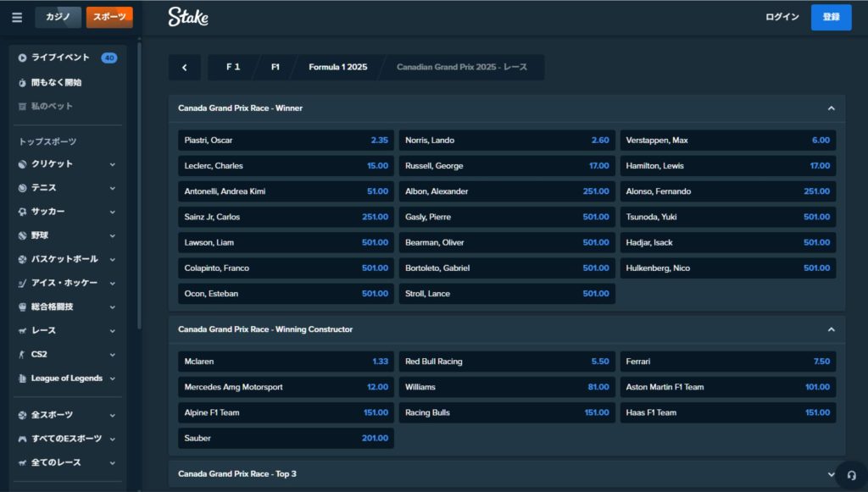Collapse the Race - Winner market
The width and height of the screenshot is (868, 492).
click(831, 108)
